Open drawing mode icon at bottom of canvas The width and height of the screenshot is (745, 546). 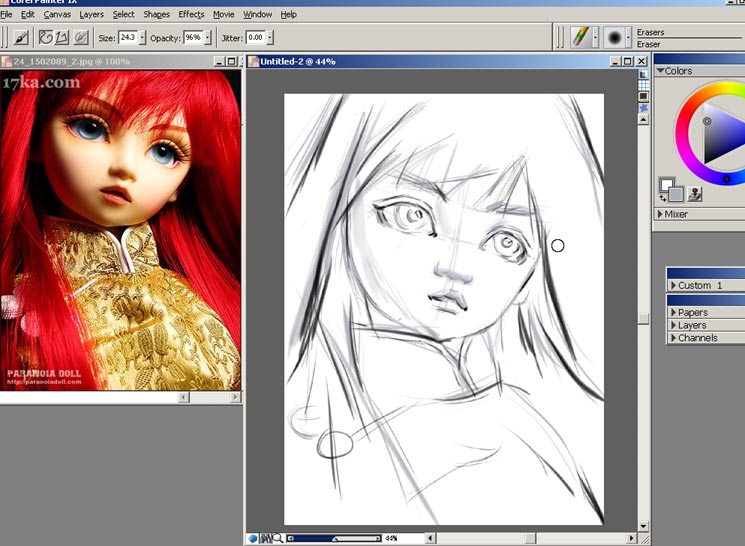[x=253, y=538]
